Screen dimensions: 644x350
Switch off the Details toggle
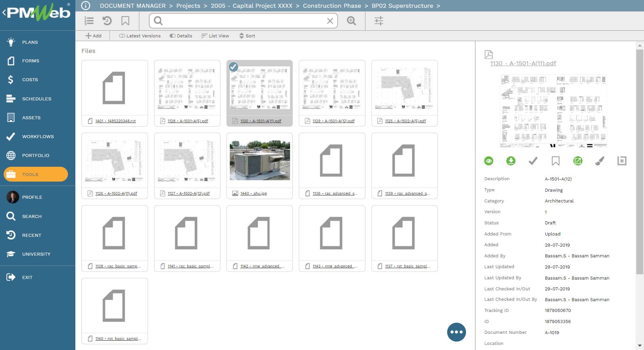181,36
